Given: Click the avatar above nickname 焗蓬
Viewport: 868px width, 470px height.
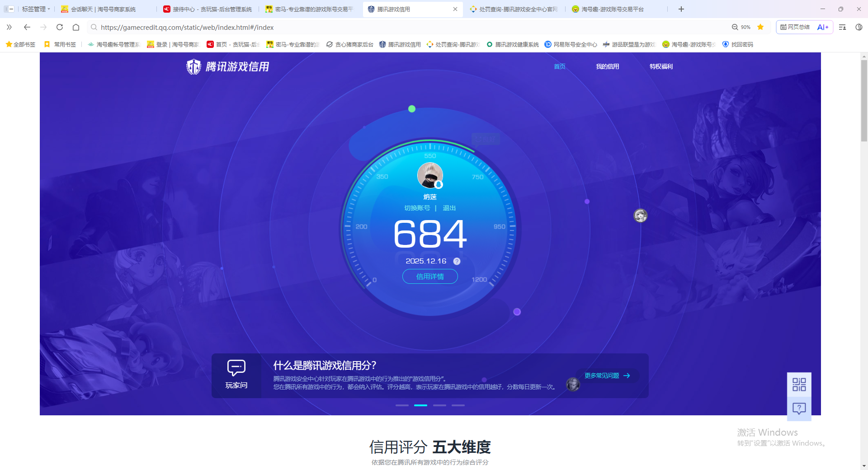Looking at the screenshot, I should pyautogui.click(x=430, y=175).
